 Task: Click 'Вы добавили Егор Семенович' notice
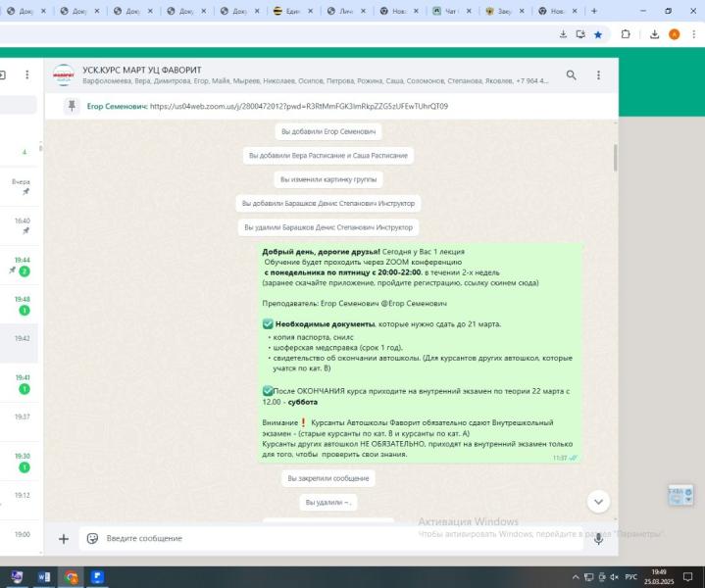328,131
